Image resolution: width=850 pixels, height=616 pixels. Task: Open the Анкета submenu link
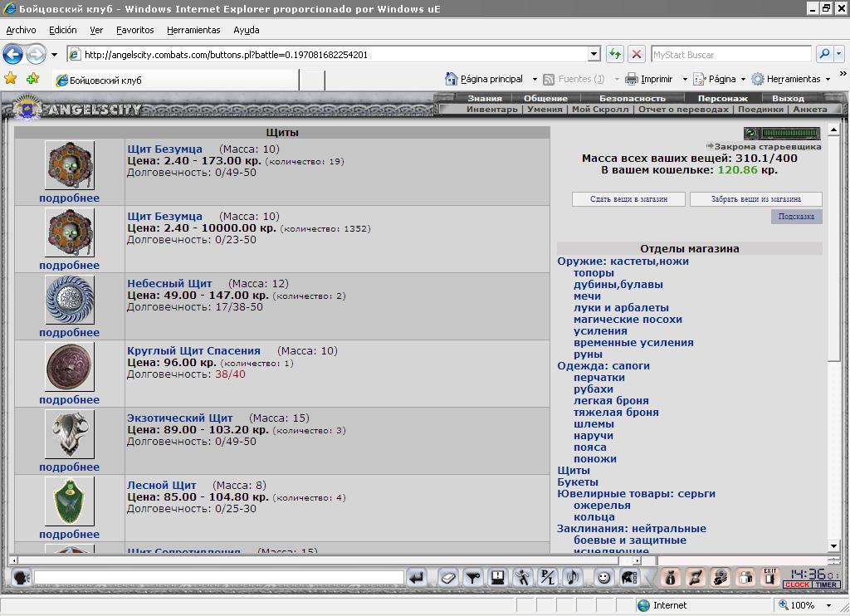click(810, 109)
